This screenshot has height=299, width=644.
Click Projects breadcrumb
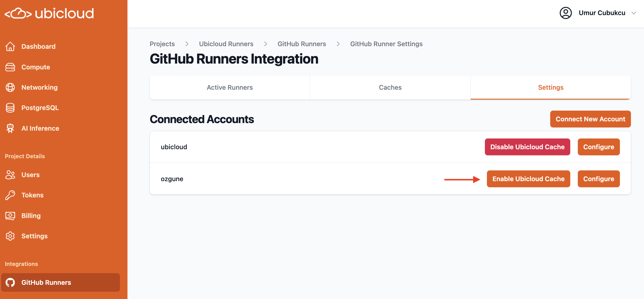(x=162, y=44)
